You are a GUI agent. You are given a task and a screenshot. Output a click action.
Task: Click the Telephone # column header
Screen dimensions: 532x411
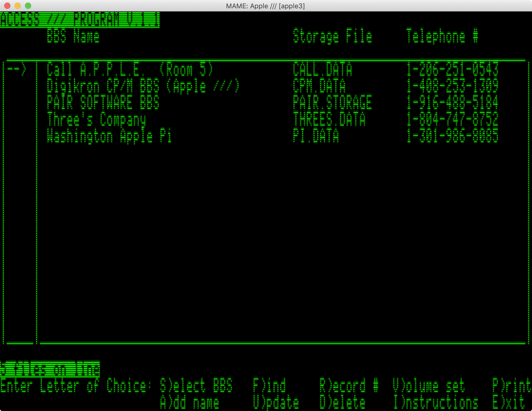pos(442,36)
